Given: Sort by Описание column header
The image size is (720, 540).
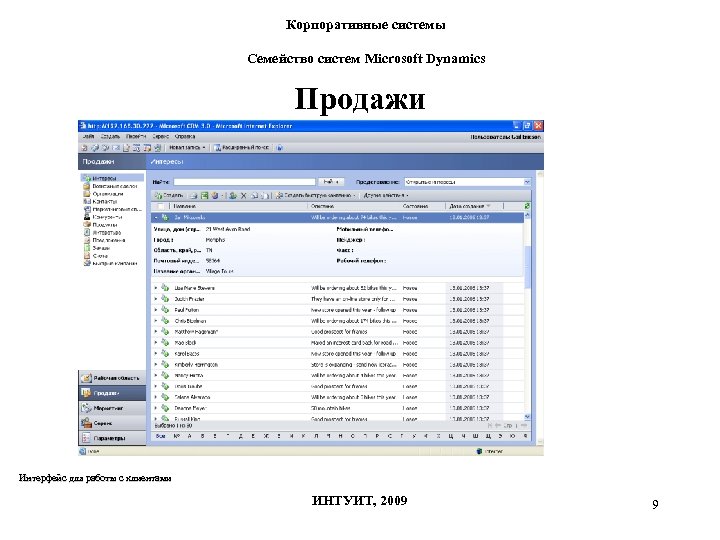Looking at the screenshot, I should click(x=322, y=206).
